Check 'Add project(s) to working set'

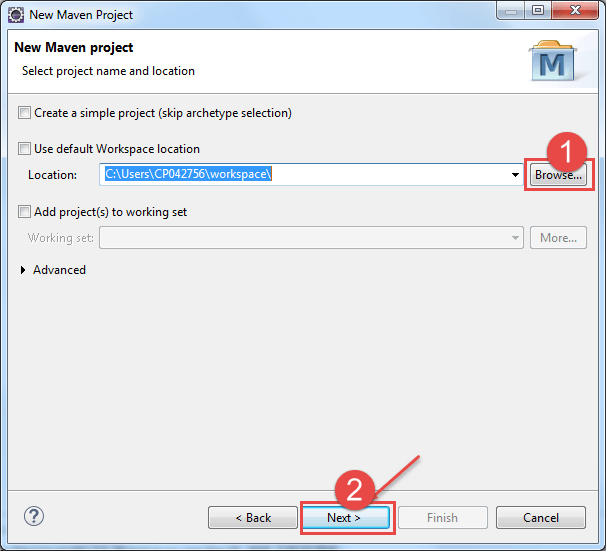pos(25,212)
